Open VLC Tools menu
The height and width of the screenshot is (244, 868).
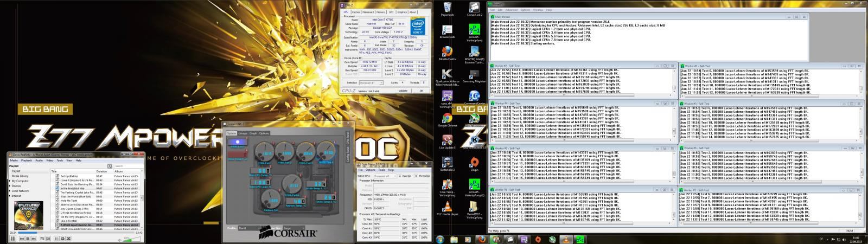point(60,160)
